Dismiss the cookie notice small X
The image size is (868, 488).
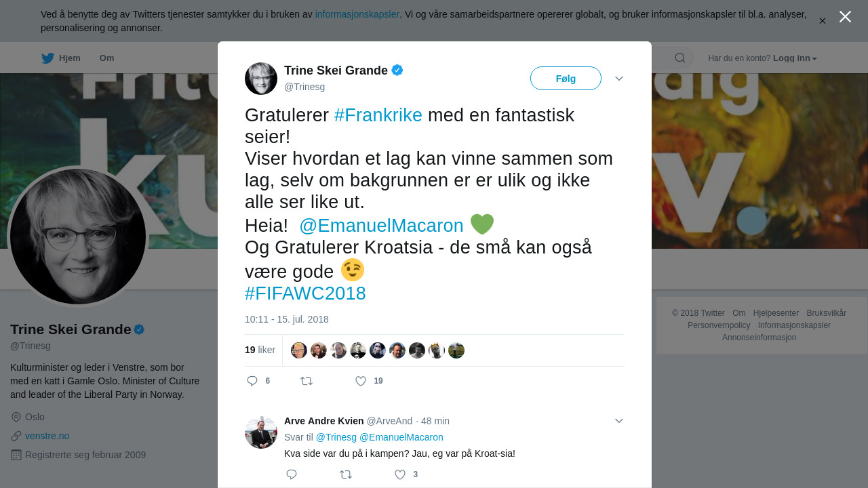pyautogui.click(x=823, y=21)
